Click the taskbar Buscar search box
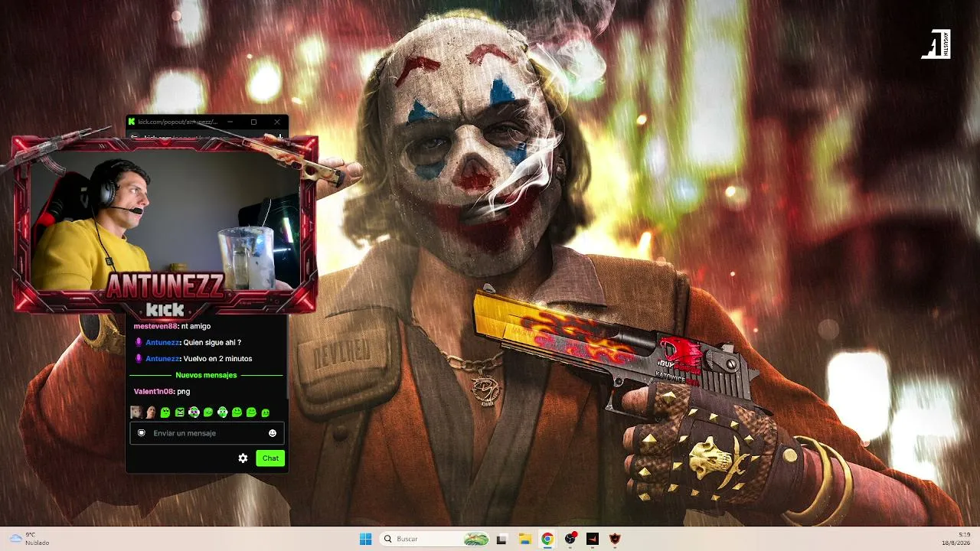Viewport: 980px width, 551px height. click(435, 539)
